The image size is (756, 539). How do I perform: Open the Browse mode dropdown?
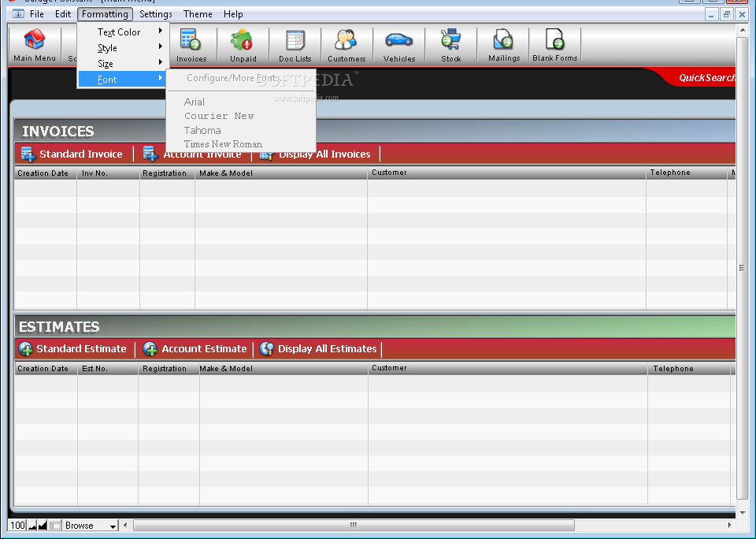(90, 526)
